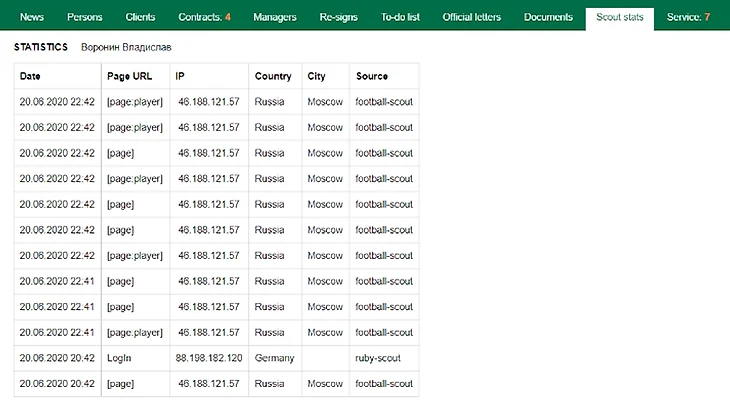Open the News tab
The width and height of the screenshot is (730, 405).
click(32, 17)
